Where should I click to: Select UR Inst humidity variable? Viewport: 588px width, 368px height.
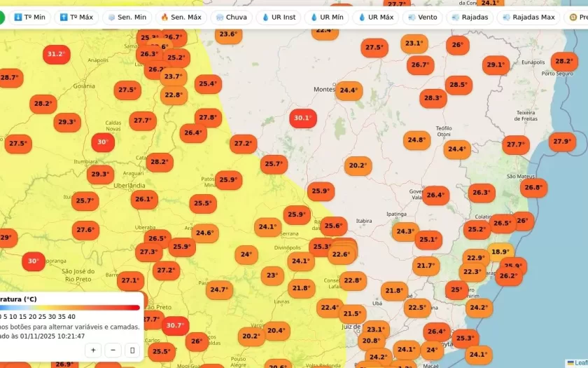tap(279, 17)
